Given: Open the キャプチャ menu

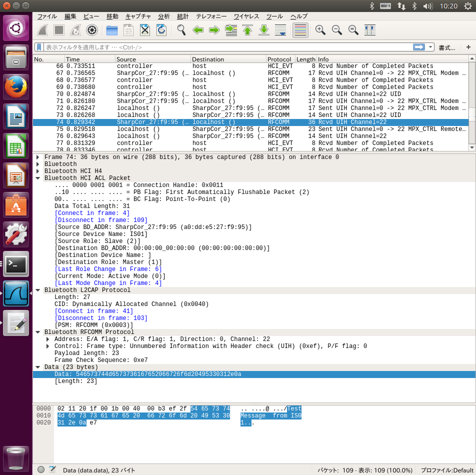Looking at the screenshot, I should (138, 16).
